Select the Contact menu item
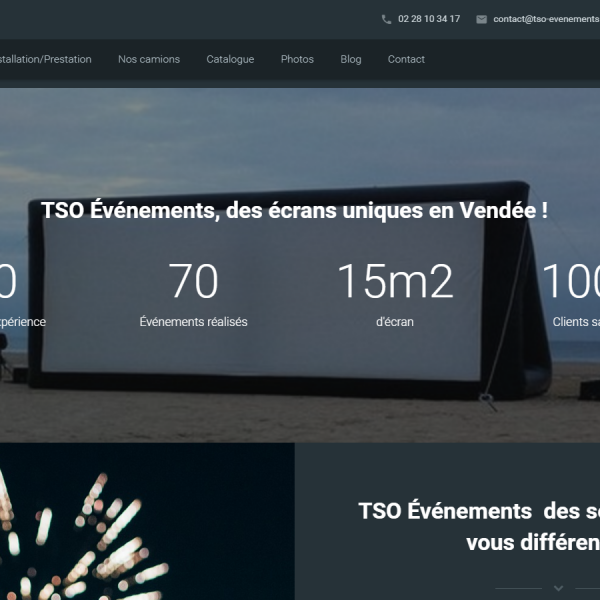The height and width of the screenshot is (600, 600). coord(406,59)
